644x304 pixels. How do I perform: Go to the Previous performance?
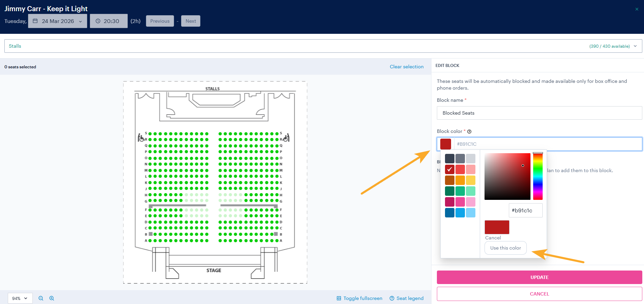click(160, 21)
